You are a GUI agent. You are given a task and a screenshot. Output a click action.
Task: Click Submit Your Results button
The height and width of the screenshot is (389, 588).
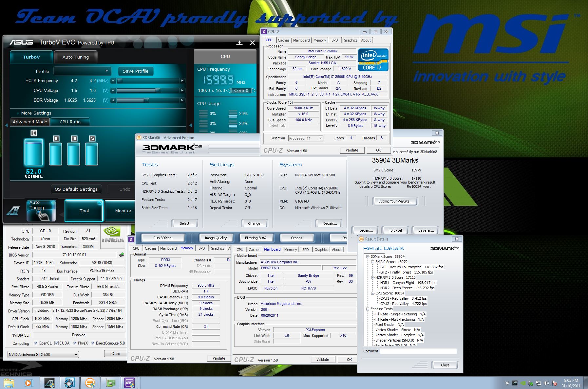[x=395, y=201]
